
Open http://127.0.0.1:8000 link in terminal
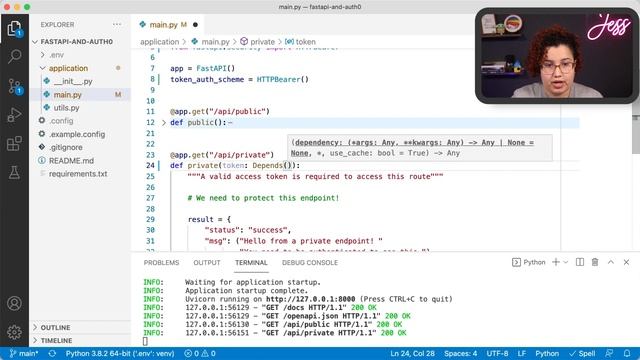tap(311, 299)
